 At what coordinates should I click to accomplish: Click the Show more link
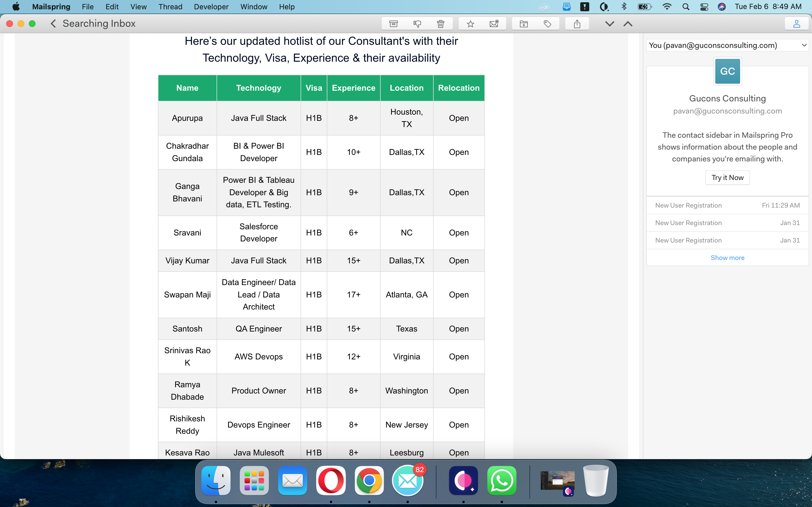(x=727, y=257)
